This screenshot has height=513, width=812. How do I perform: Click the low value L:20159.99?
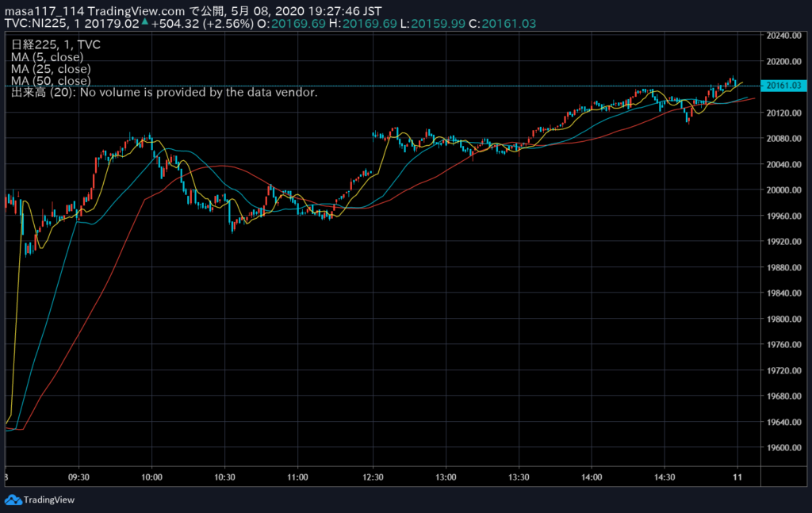click(433, 24)
